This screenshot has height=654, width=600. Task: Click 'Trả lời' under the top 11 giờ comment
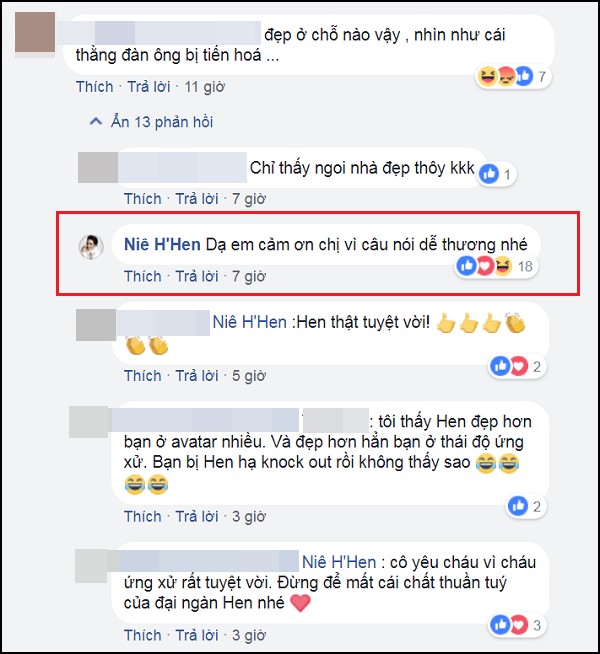[x=149, y=87]
